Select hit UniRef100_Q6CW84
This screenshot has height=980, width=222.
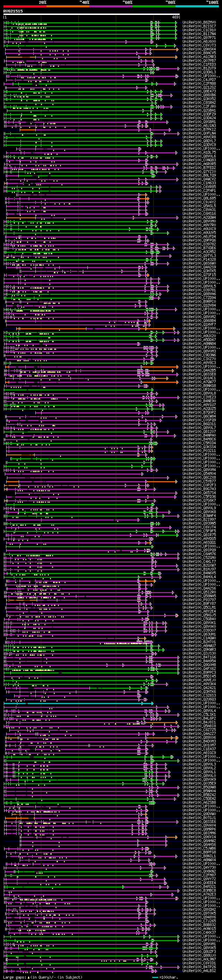[199, 416]
